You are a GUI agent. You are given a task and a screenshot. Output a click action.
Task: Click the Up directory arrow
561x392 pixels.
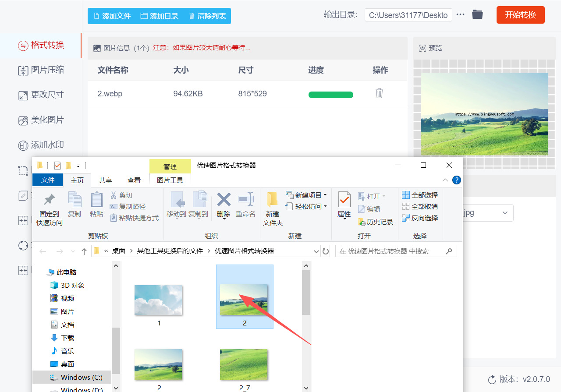[84, 251]
